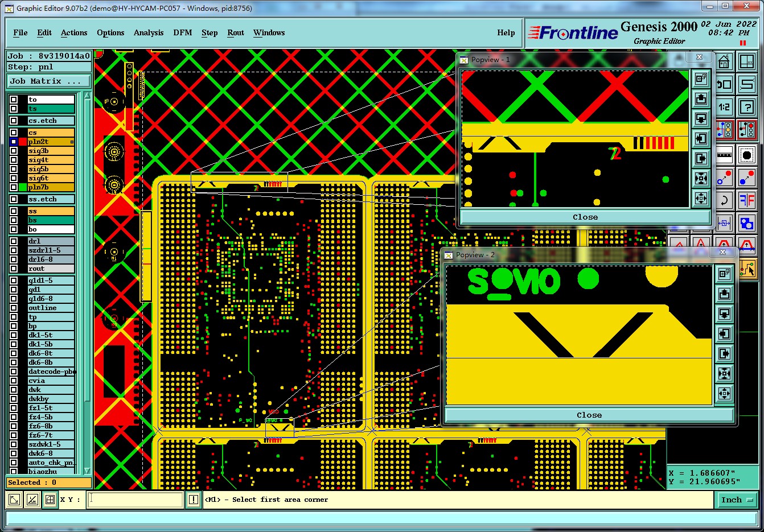Click the X Y coordinate input field
Screen dimensions: 764x532
click(135, 500)
